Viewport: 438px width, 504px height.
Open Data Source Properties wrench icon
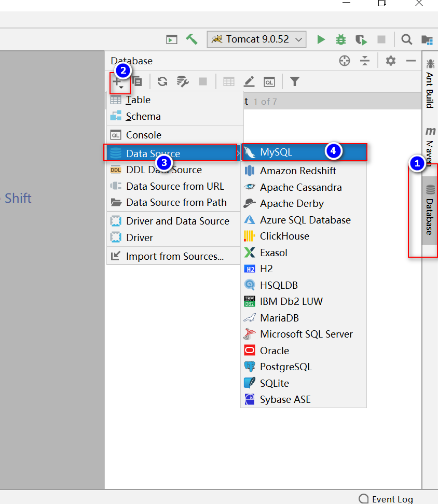tap(183, 81)
